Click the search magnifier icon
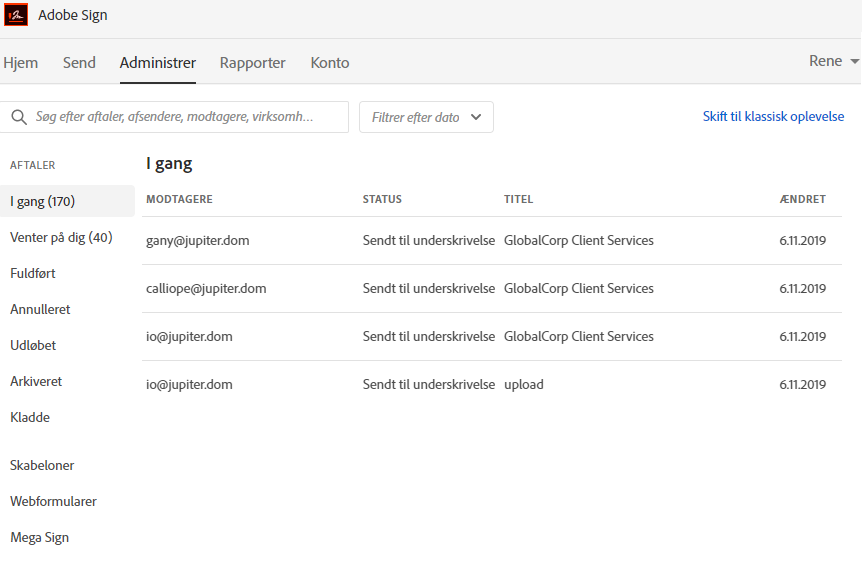 point(19,117)
